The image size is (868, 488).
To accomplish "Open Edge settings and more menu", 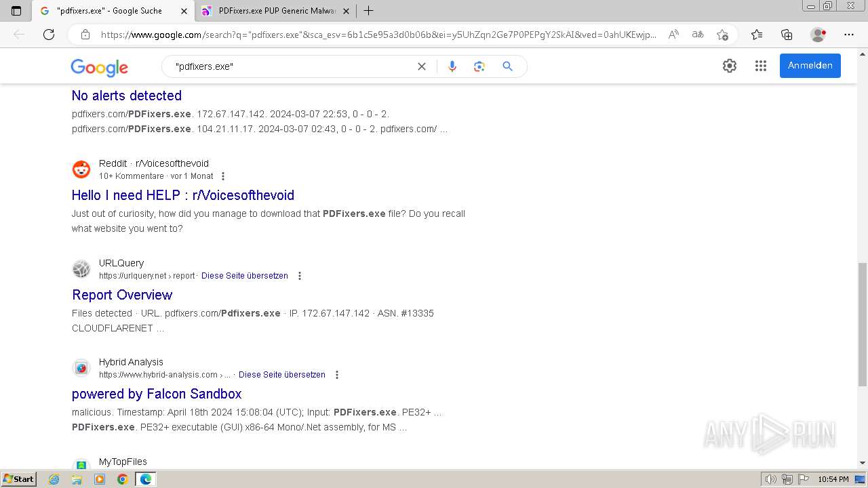I will 849,35.
